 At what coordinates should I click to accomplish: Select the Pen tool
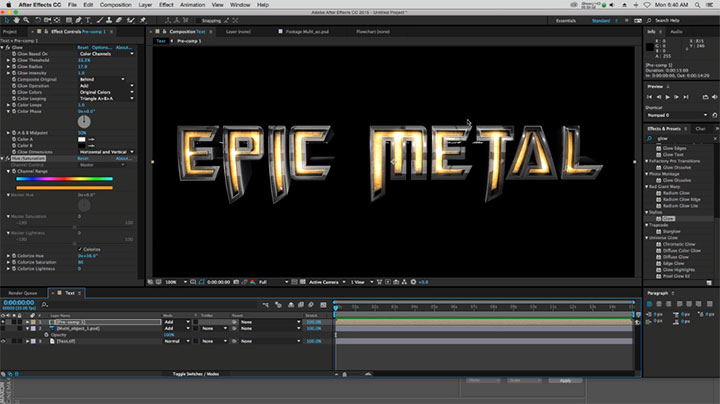pos(79,20)
